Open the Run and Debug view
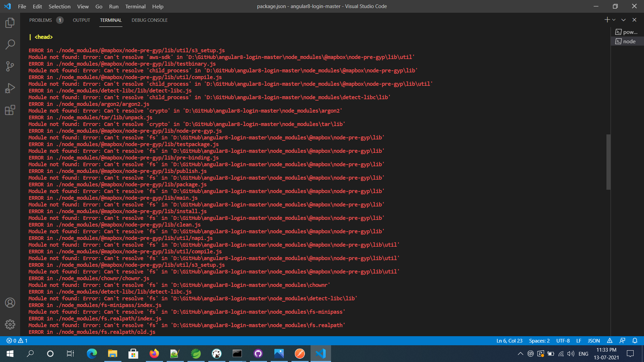644x362 pixels. click(10, 88)
